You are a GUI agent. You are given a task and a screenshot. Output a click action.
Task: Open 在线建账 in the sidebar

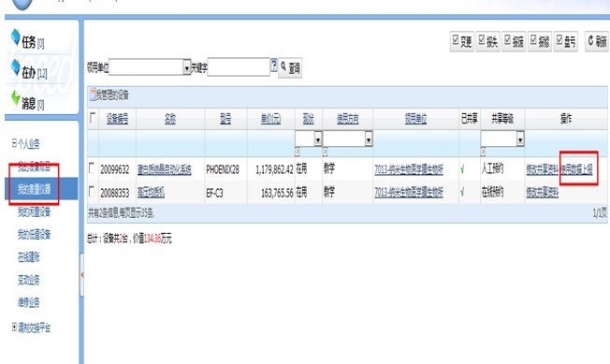tap(28, 257)
